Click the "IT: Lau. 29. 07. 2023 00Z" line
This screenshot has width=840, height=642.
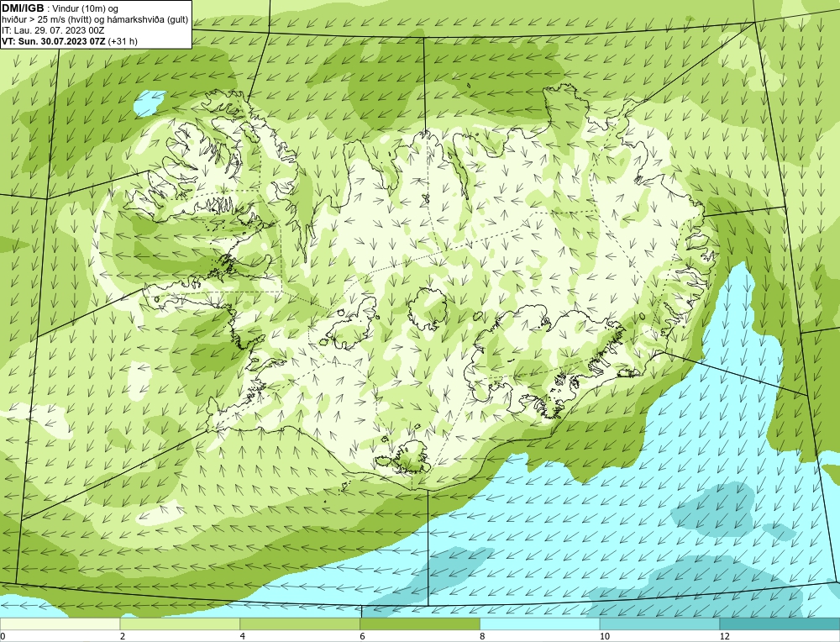tap(52, 30)
